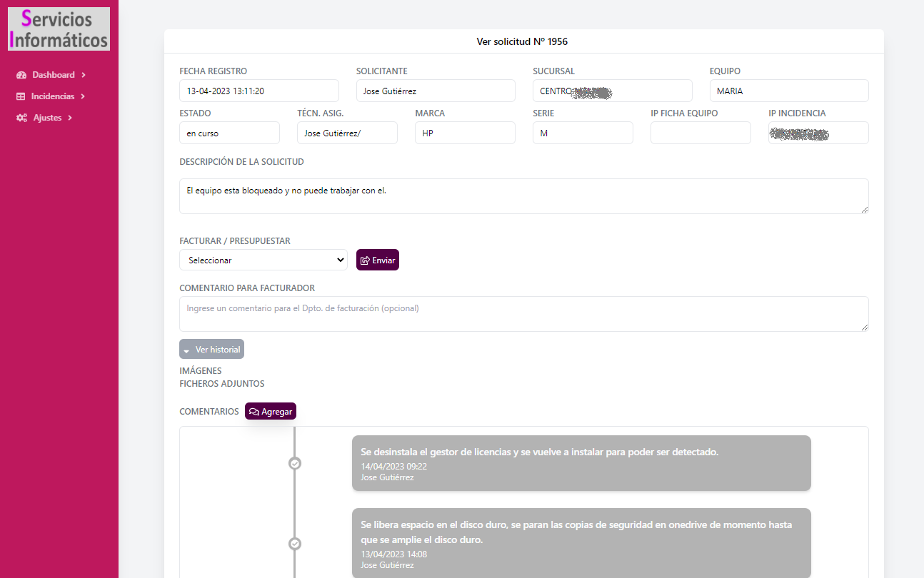Click the Dashboard speedometer icon
This screenshot has height=578, width=924.
pos(21,75)
